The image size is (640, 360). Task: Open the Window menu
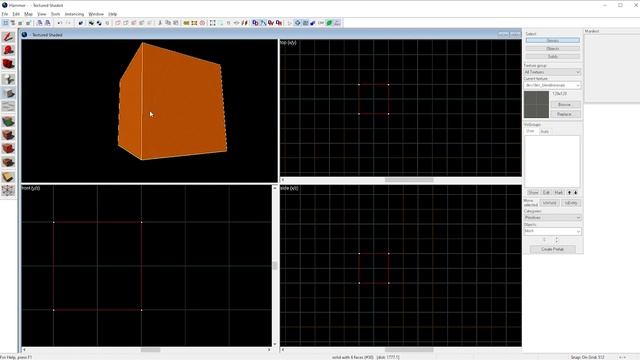[x=96, y=14]
